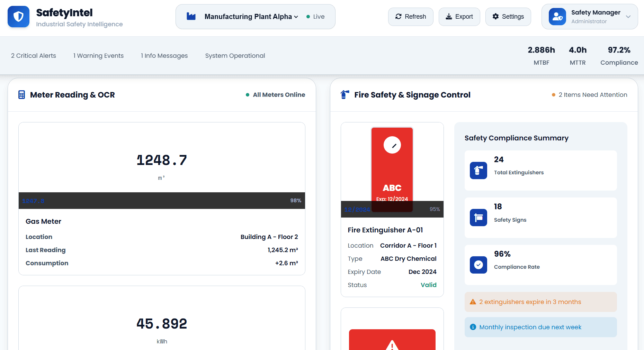
Task: Click the orange warning triangle icon
Action: [x=473, y=302]
